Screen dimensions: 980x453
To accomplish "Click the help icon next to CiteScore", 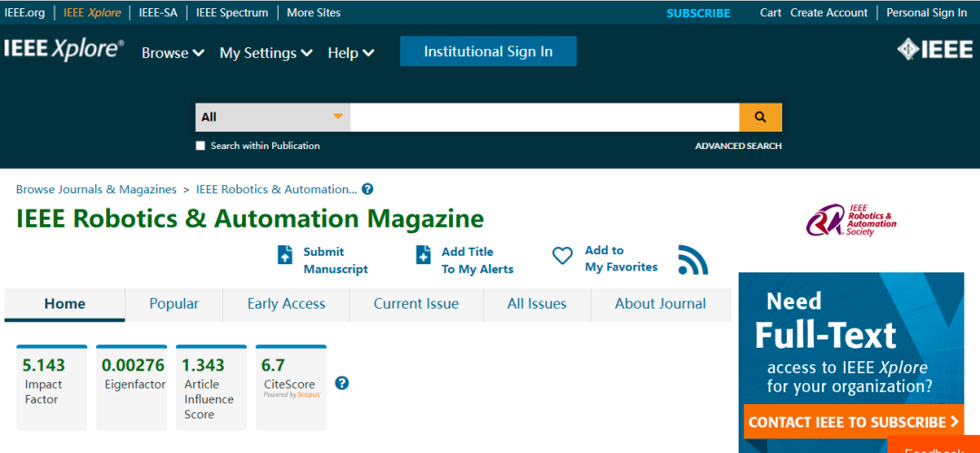I will (x=342, y=383).
